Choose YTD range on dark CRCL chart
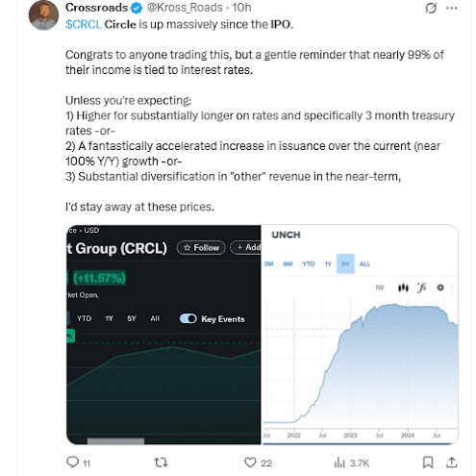The image size is (476, 476). [x=84, y=318]
